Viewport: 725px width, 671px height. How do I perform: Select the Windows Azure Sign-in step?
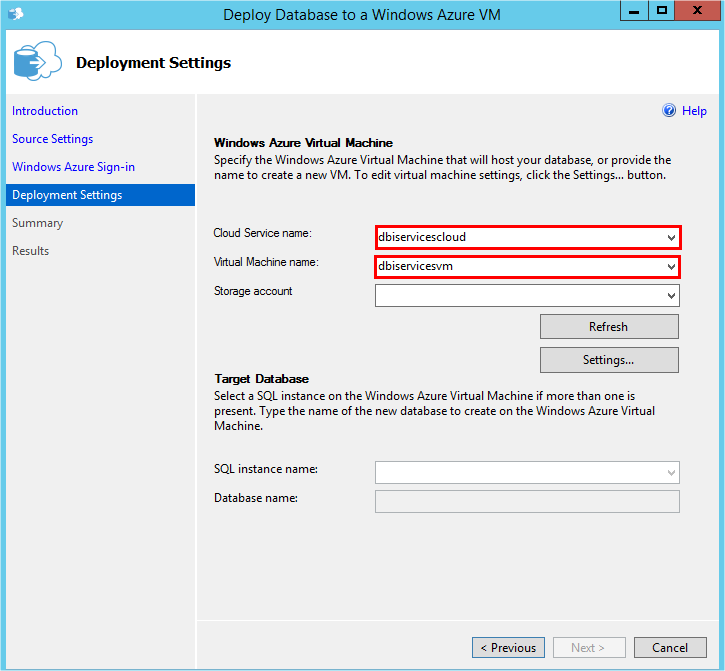pos(73,167)
